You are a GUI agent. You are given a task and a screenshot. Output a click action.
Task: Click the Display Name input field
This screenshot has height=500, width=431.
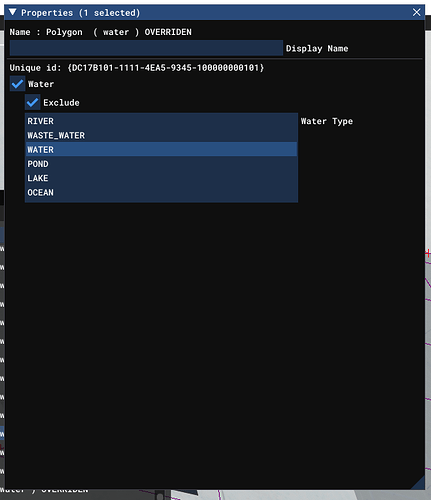[146, 48]
